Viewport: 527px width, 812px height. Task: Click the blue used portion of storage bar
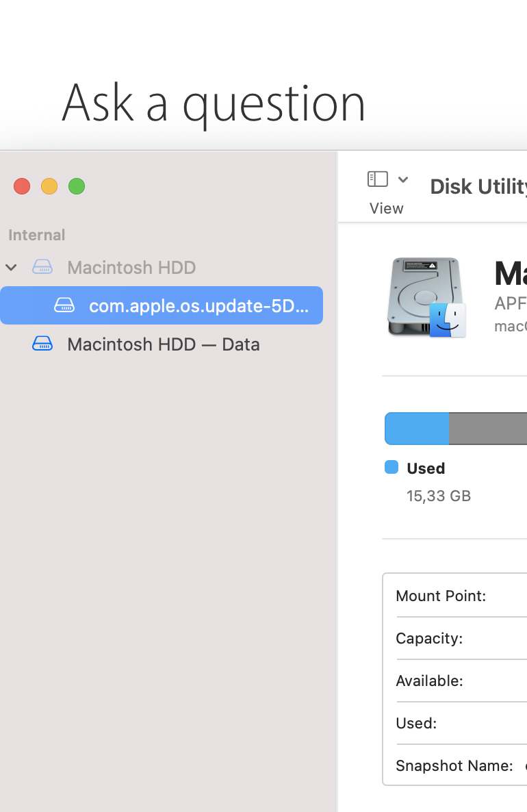[x=417, y=429]
